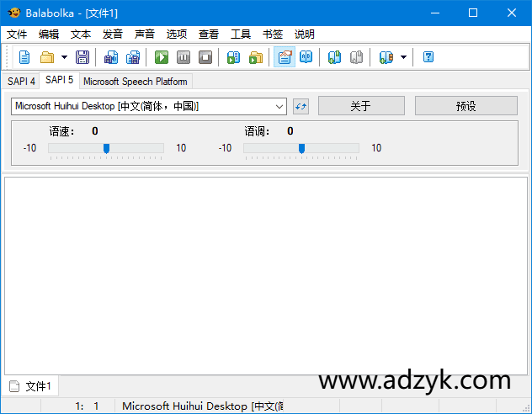This screenshot has width=532, height=414.
Task: Stop the speech playback
Action: click(x=205, y=57)
